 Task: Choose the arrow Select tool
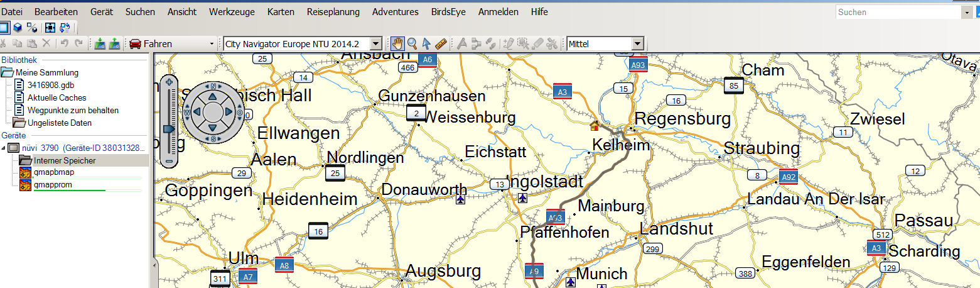[x=426, y=43]
